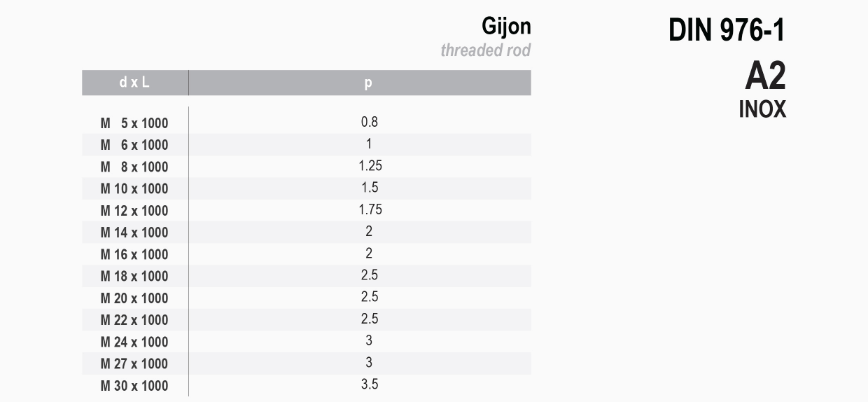Click the 'threaded rod' subtitle
The width and height of the screenshot is (868, 402).
pyautogui.click(x=486, y=50)
